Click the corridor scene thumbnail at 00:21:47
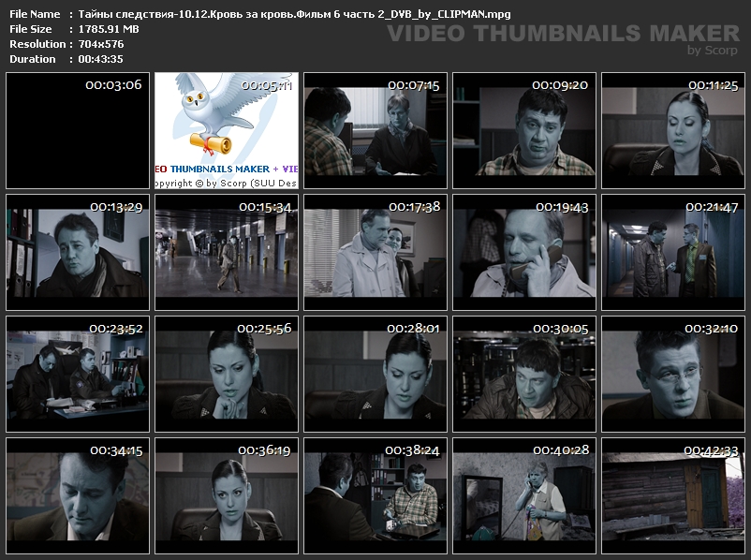The image size is (751, 560). click(x=672, y=253)
